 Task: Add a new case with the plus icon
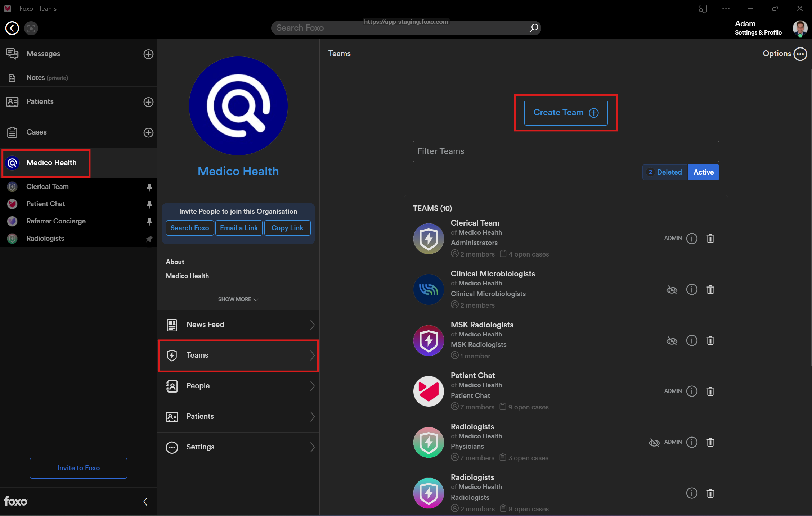click(x=148, y=132)
